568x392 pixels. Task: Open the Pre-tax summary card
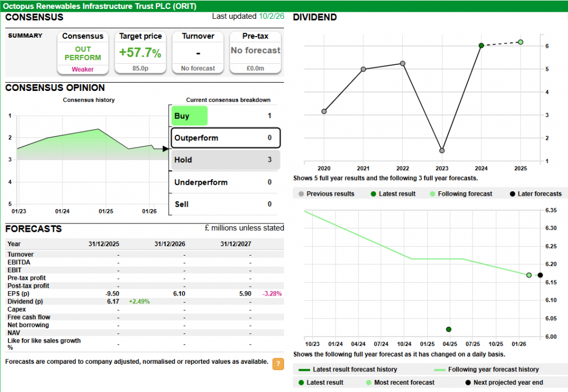pyautogui.click(x=256, y=52)
